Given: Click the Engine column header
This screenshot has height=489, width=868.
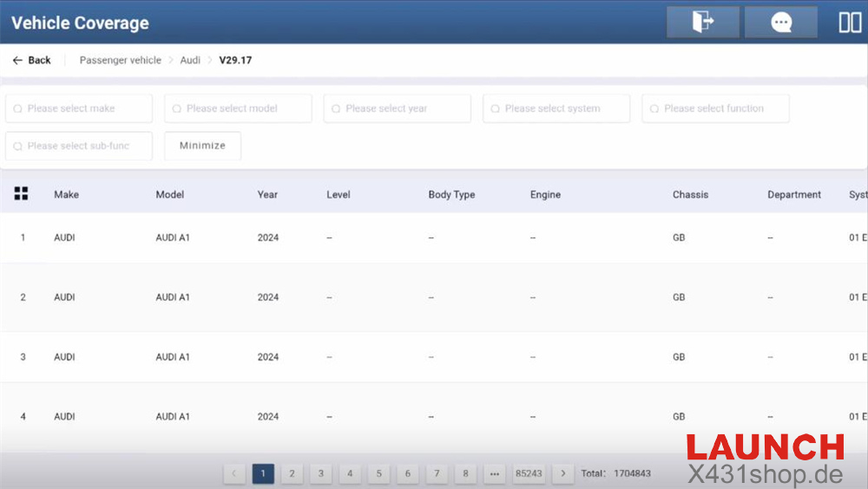Looking at the screenshot, I should pyautogui.click(x=545, y=195).
